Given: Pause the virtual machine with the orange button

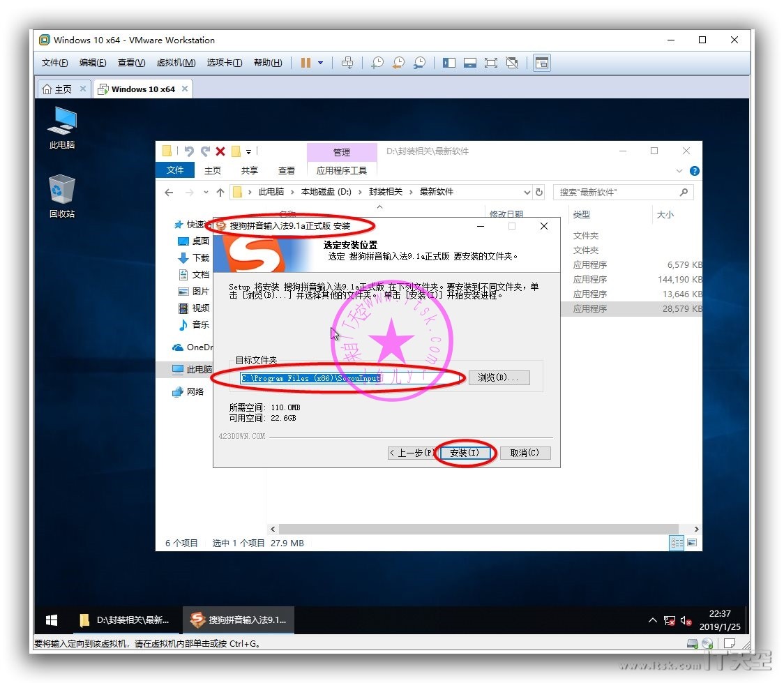Looking at the screenshot, I should (306, 63).
